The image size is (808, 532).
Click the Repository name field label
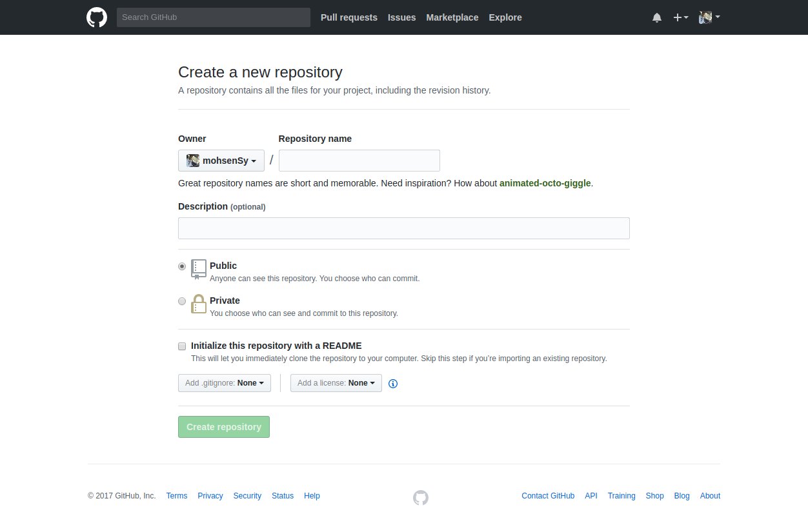[315, 139]
